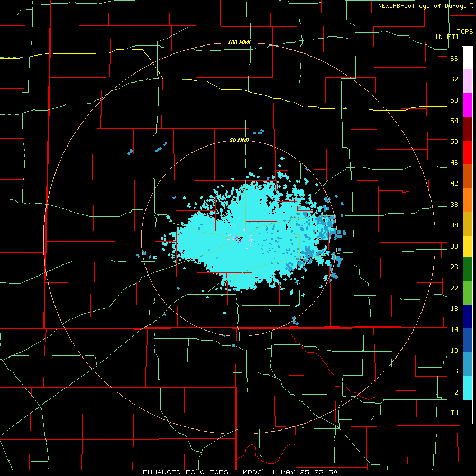Click the medium blue 18 kft legend swatch
The width and height of the screenshot is (476, 476).
(467, 340)
